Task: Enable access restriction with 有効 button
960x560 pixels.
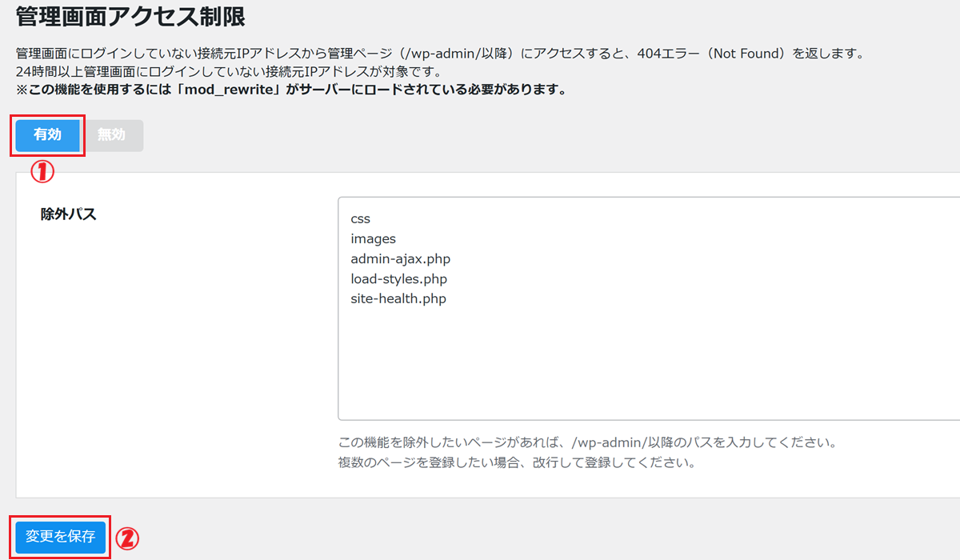Action: click(47, 135)
